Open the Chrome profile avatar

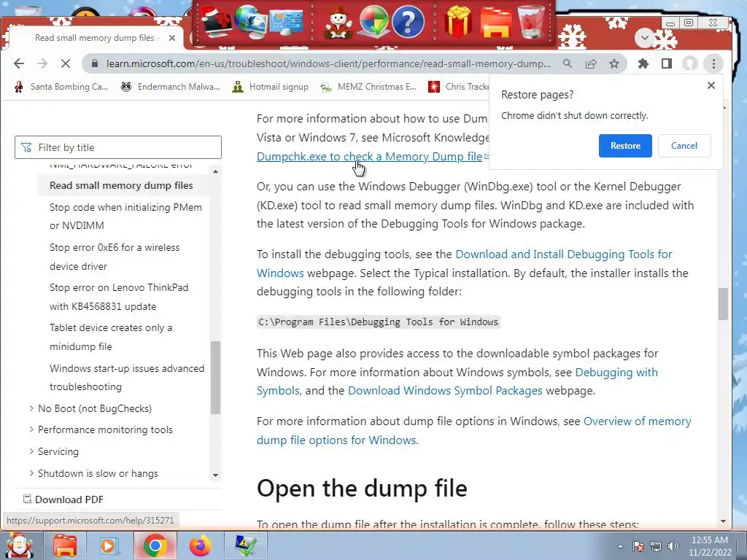click(x=690, y=64)
